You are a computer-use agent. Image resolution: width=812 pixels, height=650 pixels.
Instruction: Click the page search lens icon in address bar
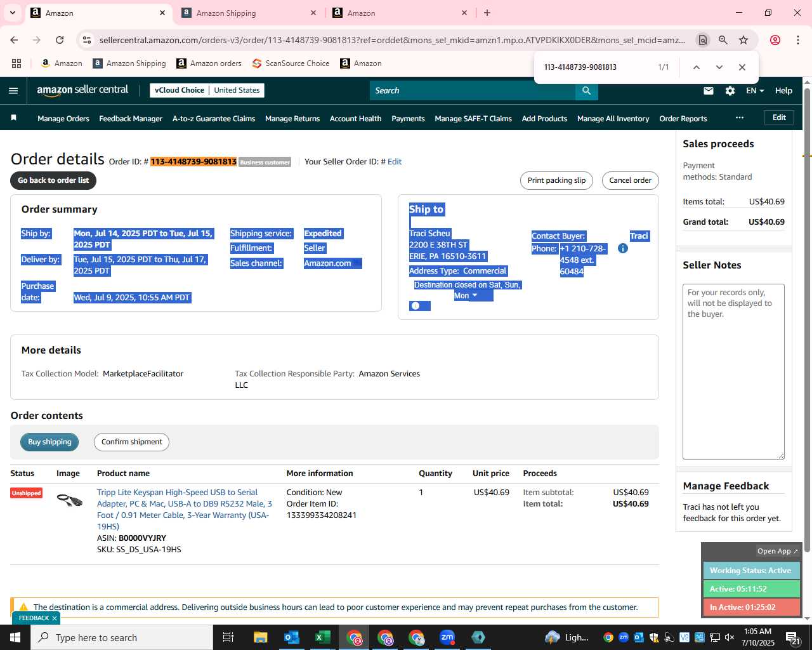pos(702,40)
